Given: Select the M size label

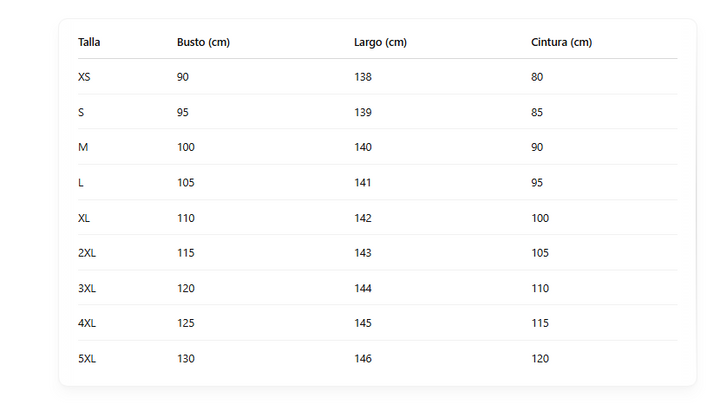Looking at the screenshot, I should (x=82, y=147).
